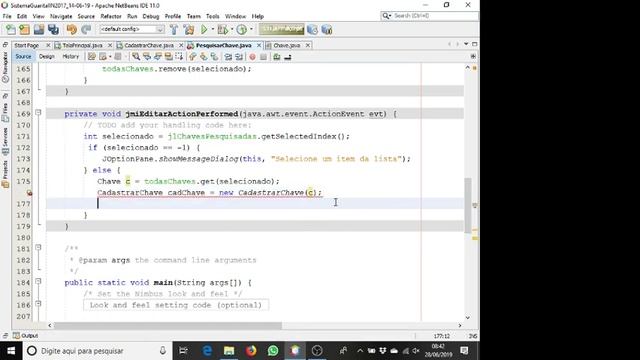Screen dimensions: 640x360
Task: Click the Windows taskbar search box
Action: (x=98, y=351)
